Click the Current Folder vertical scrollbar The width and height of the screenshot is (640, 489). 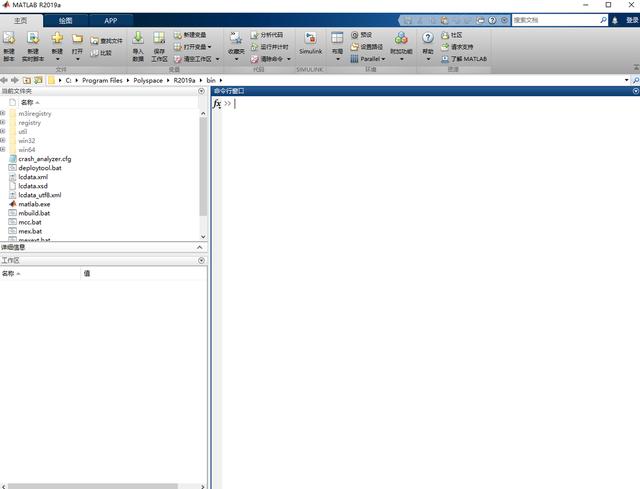[x=203, y=167]
